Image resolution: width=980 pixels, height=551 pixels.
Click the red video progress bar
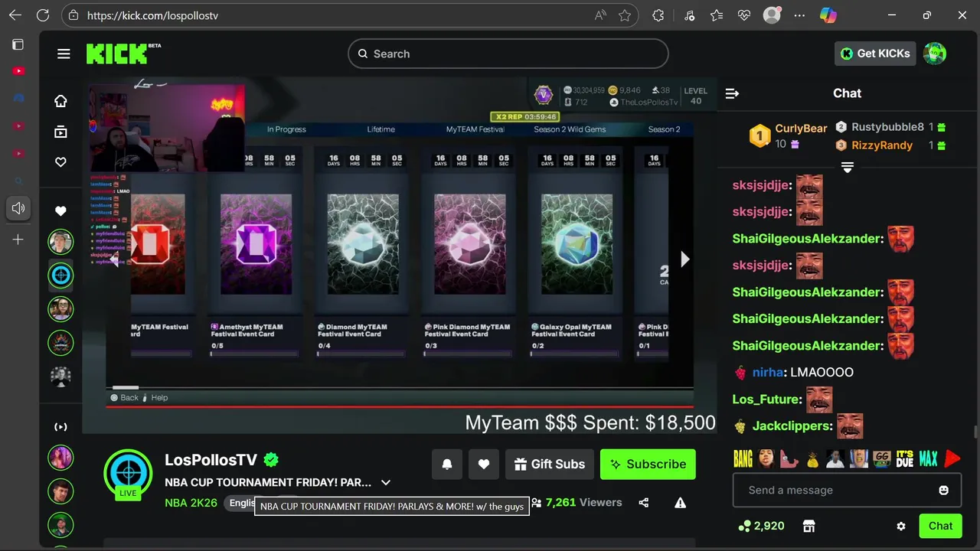400,406
